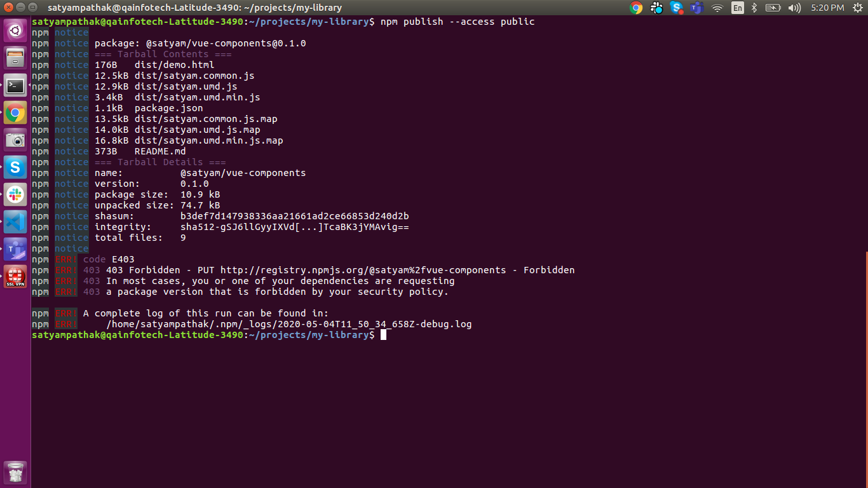Viewport: 868px width, 488px height.
Task: Click the '10.9 kB' package size value
Action: [x=200, y=194]
